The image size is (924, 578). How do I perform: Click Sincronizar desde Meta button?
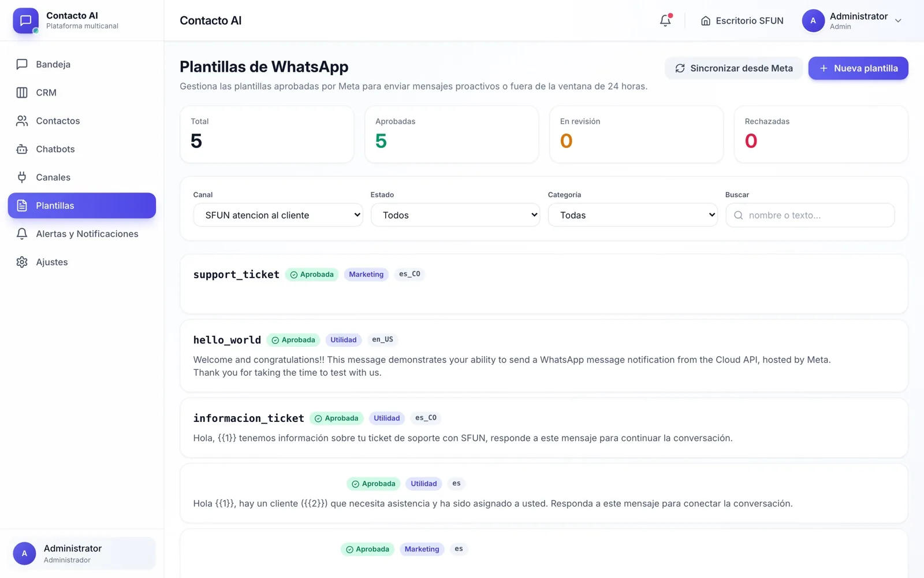pos(733,68)
